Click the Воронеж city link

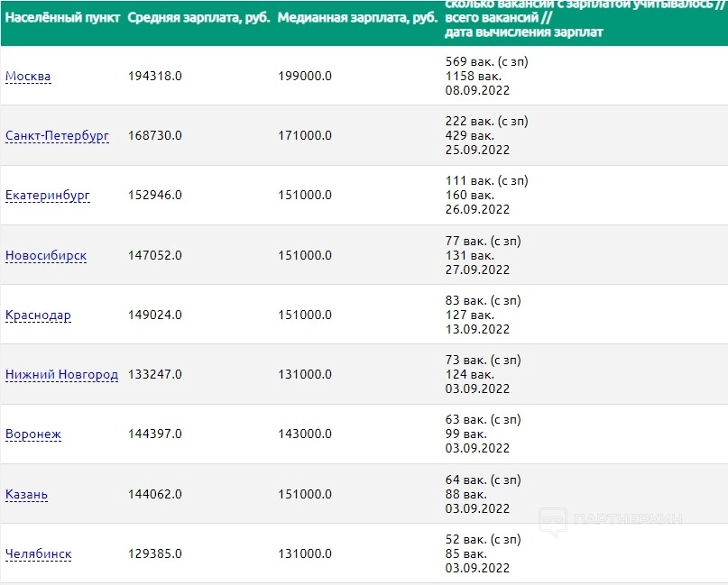(x=33, y=434)
